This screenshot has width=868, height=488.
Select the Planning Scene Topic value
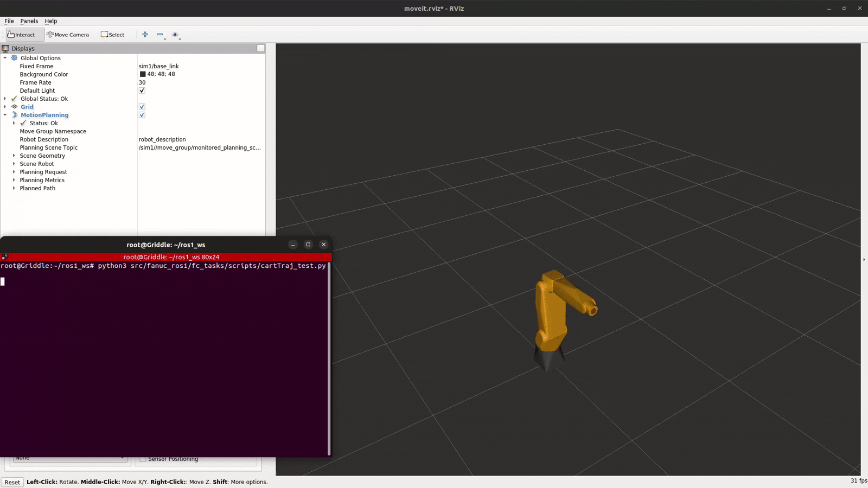(x=200, y=147)
